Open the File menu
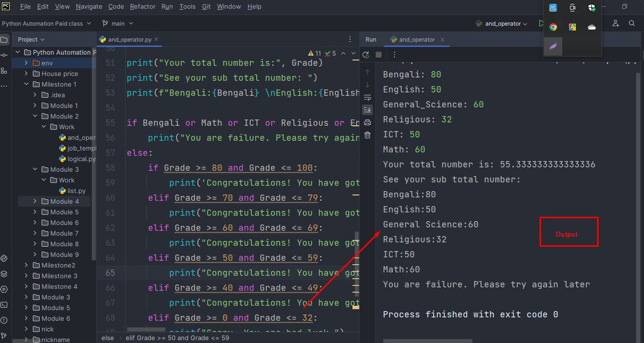Screen dimensions: 644x343 25,6
